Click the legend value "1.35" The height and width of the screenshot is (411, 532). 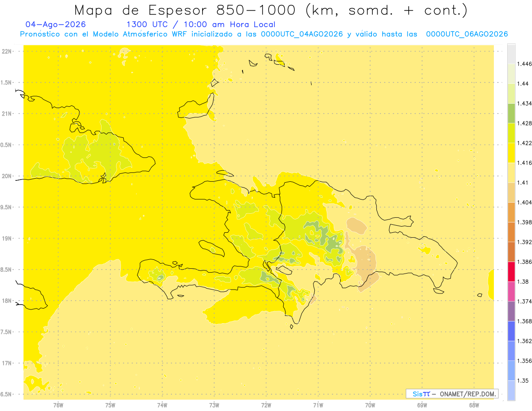click(523, 381)
